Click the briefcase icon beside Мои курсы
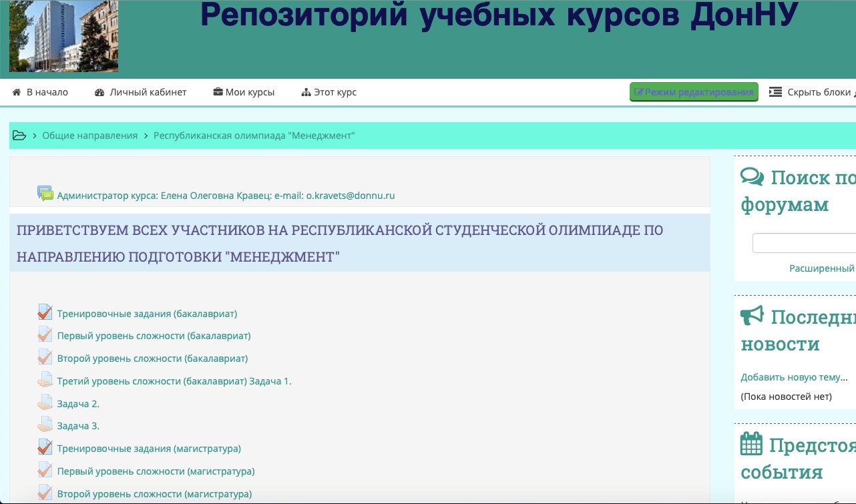856x504 pixels. tap(218, 92)
